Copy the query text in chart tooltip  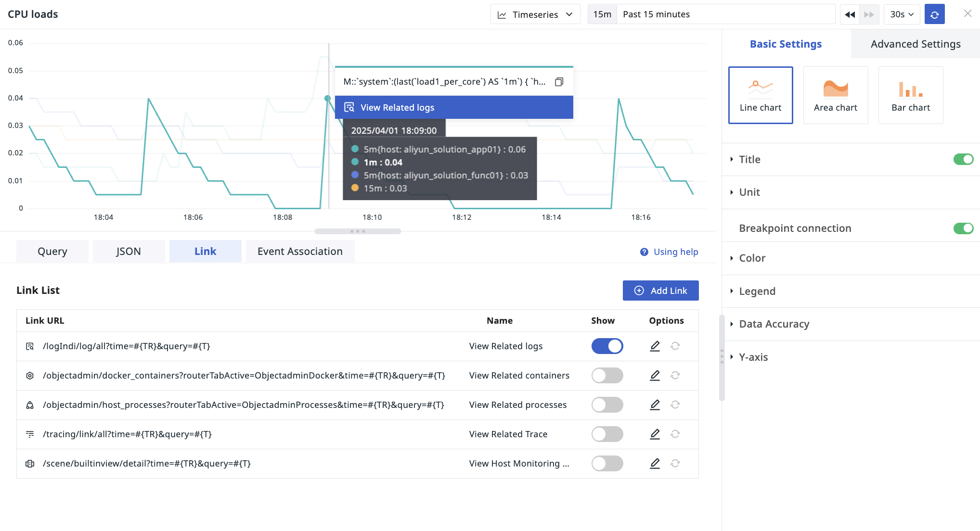(x=559, y=82)
